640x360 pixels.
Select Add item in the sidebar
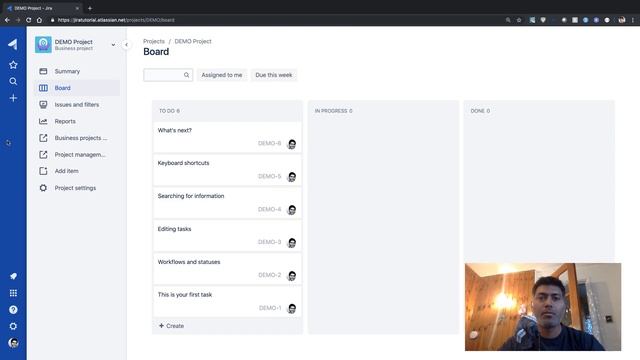(77, 171)
